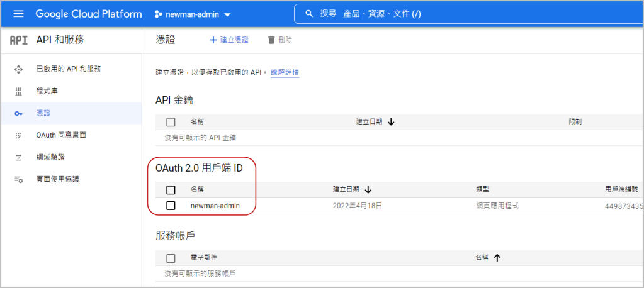The height and width of the screenshot is (288, 644).
Task: Toggle select-all checkbox in 服務帳戶 table
Action: 171,258
